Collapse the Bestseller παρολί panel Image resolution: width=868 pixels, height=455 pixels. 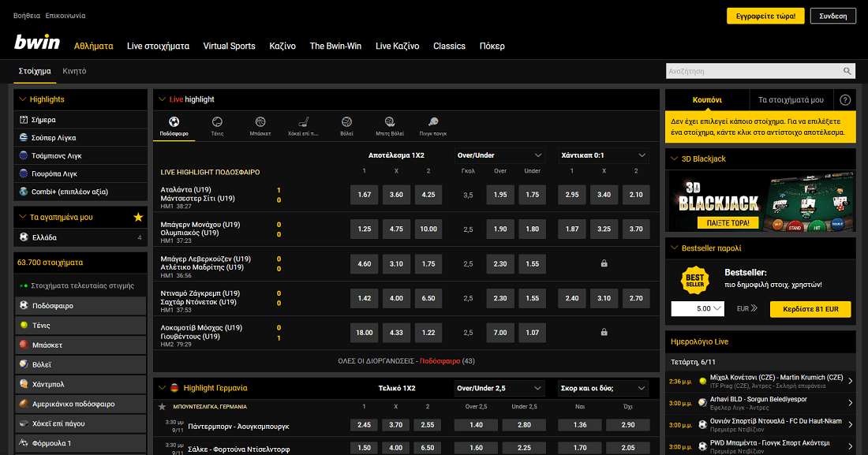tap(674, 248)
